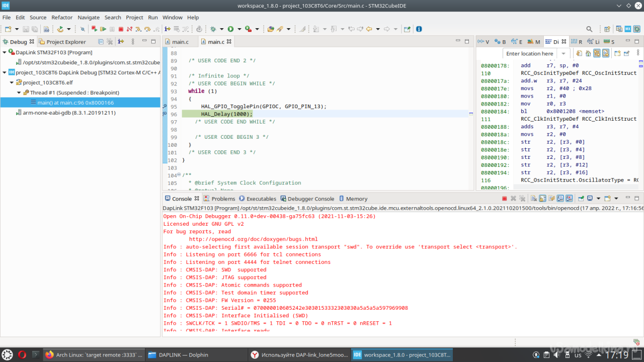Viewport: 644px width, 362px height.
Task: Open the File menu
Action: point(7,17)
